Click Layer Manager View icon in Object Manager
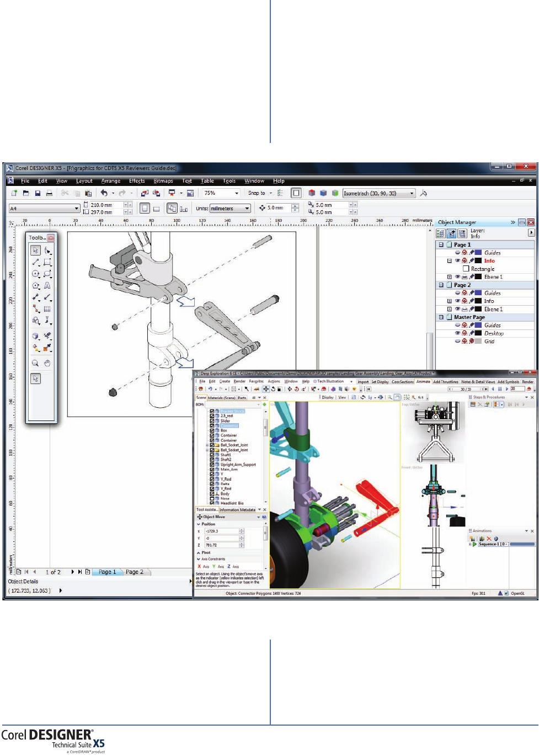The image size is (539, 756). (x=462, y=233)
